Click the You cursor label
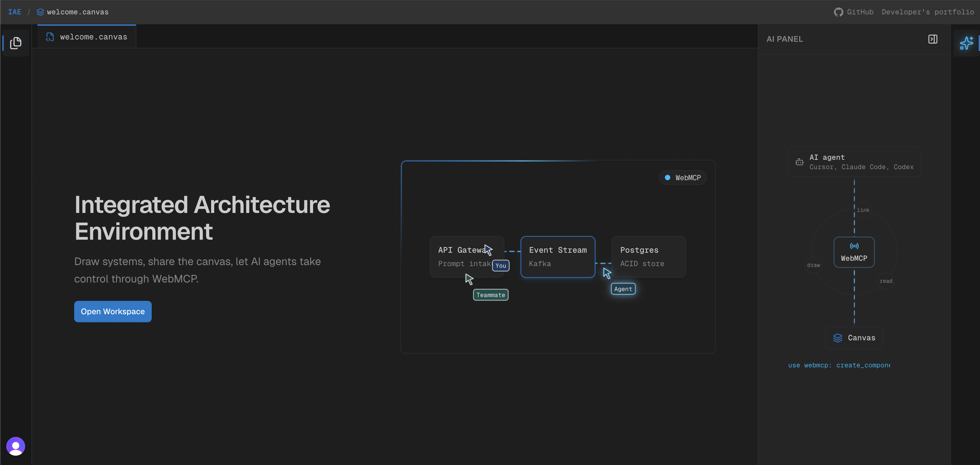 501,266
